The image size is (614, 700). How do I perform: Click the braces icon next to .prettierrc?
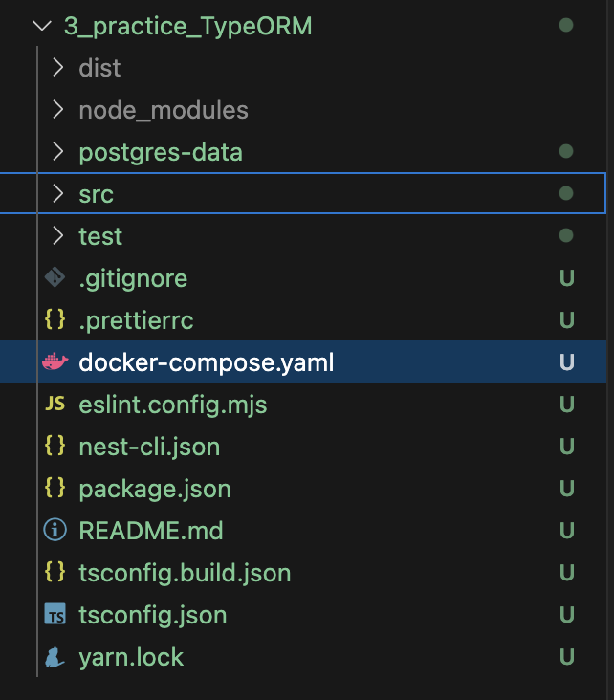click(x=55, y=320)
